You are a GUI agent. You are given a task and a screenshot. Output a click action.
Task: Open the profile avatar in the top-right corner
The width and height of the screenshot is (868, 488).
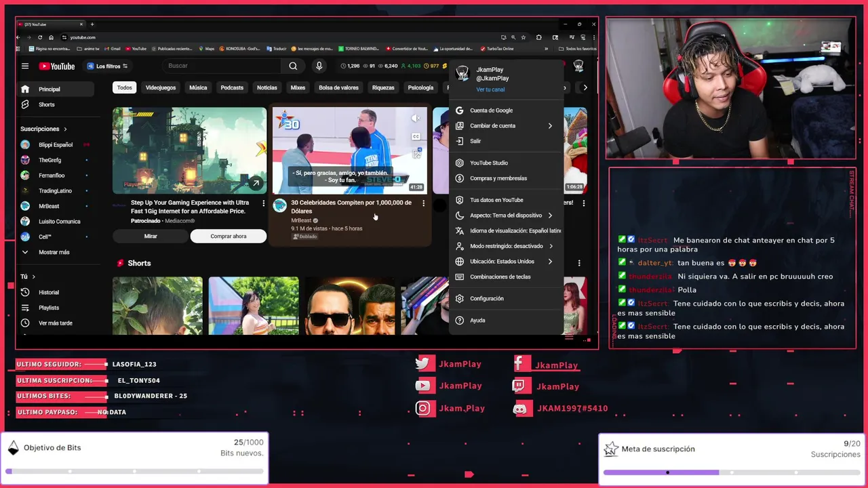[578, 66]
